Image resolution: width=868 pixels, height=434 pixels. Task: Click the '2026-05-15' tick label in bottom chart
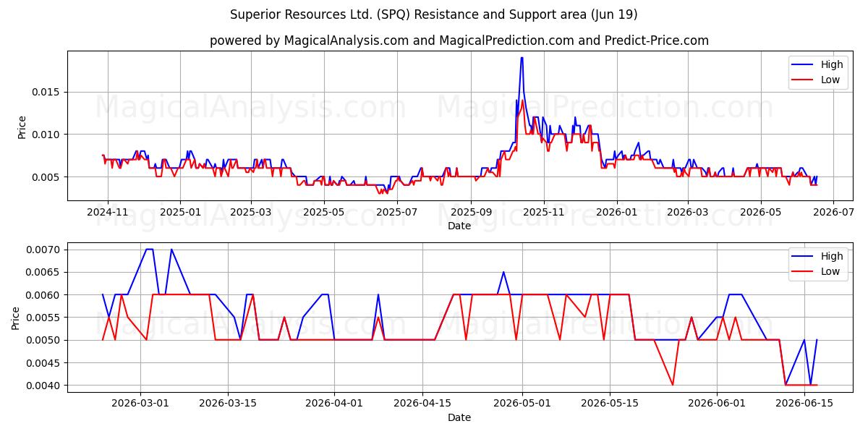click(609, 404)
